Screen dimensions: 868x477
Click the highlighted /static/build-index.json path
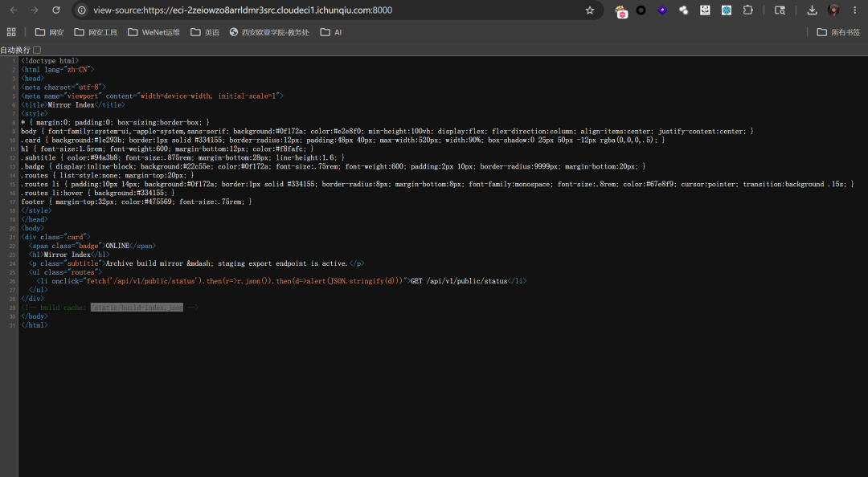(137, 307)
